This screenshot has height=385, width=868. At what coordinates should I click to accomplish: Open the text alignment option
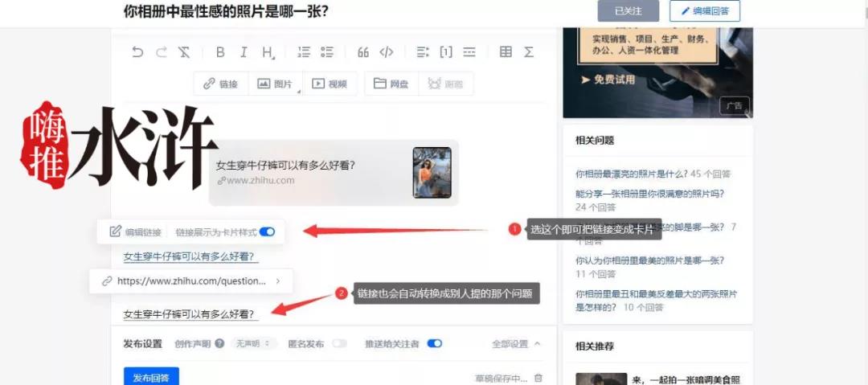click(x=423, y=52)
